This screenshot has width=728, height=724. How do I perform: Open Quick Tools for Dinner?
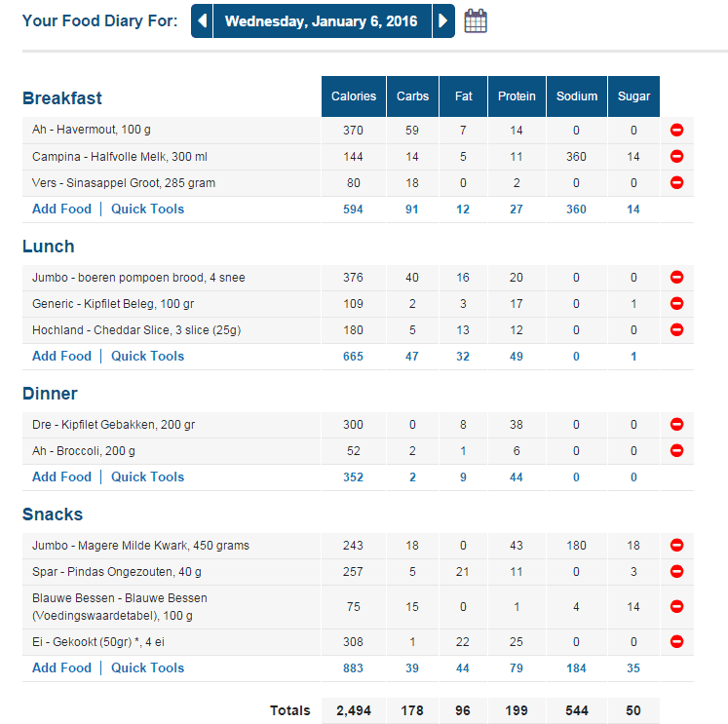click(x=147, y=476)
